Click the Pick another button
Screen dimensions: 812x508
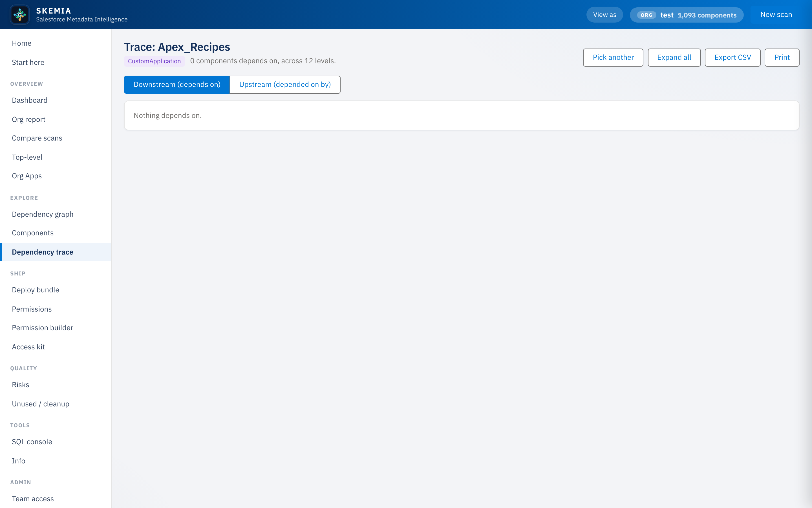[x=613, y=58]
